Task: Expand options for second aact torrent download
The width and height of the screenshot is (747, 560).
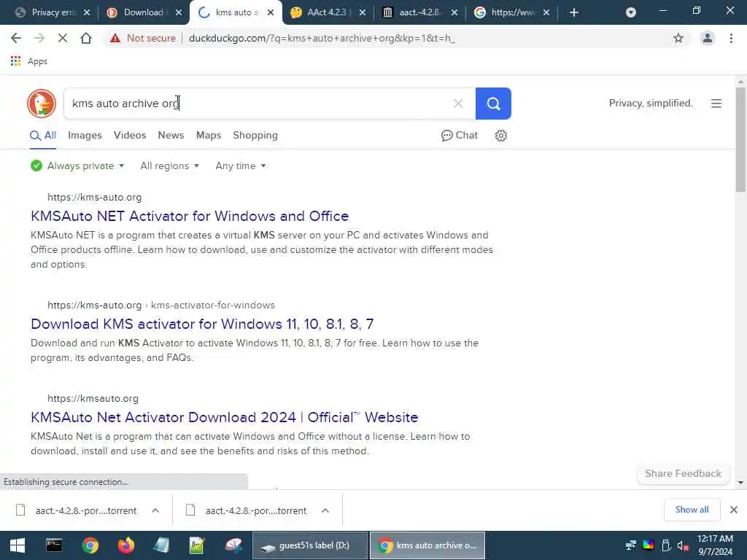Action: click(325, 510)
